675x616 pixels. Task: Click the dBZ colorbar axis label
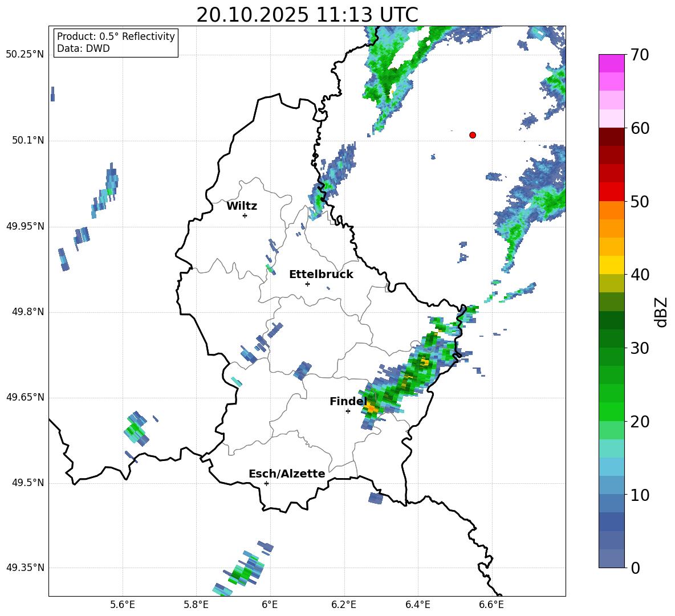[x=661, y=312]
